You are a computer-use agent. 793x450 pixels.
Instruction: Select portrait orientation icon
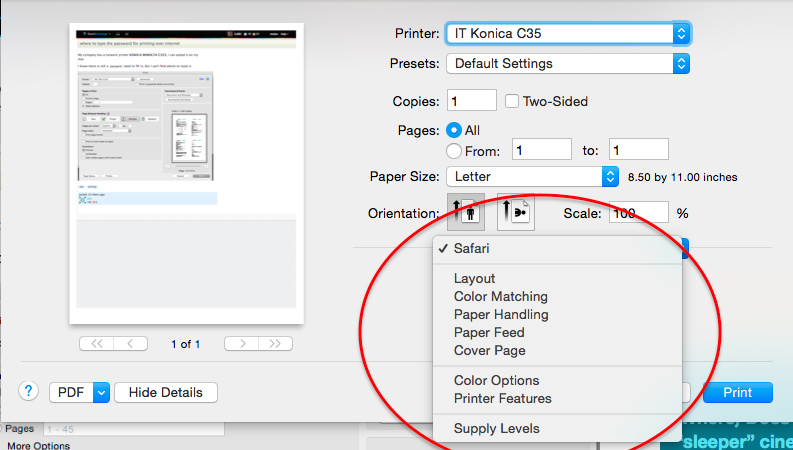pyautogui.click(x=466, y=213)
